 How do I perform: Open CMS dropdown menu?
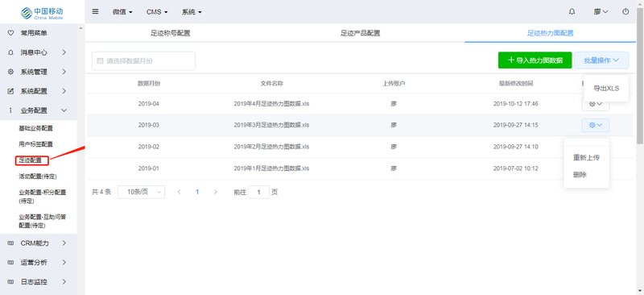[x=157, y=12]
